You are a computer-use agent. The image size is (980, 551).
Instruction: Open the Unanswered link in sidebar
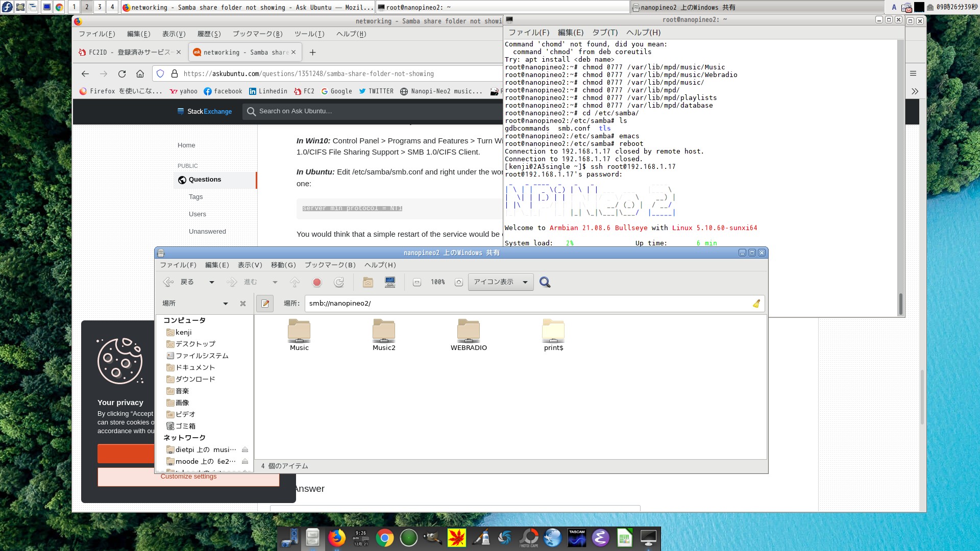pos(207,231)
